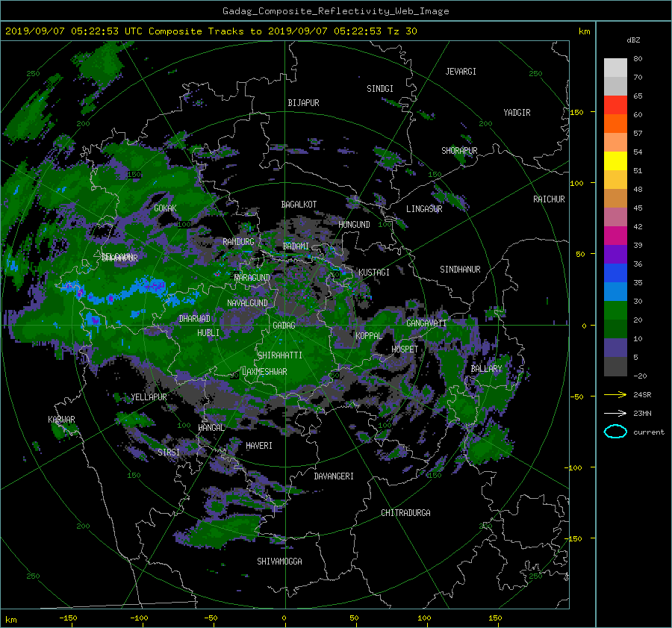Click the GOKAK city label

(166, 208)
